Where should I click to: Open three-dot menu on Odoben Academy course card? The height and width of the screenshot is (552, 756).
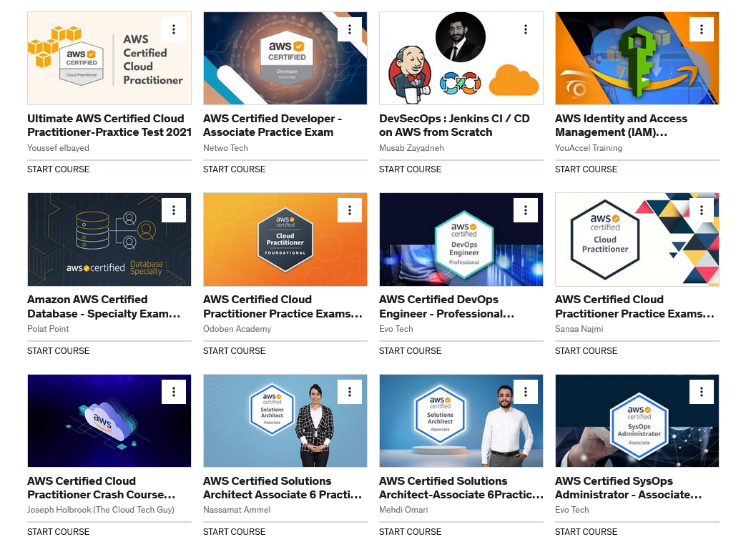(350, 210)
